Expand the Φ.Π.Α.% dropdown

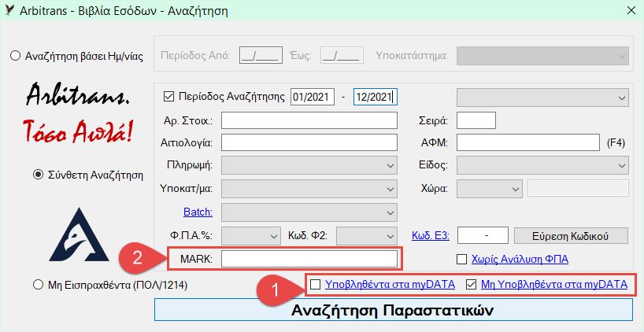[x=251, y=235]
